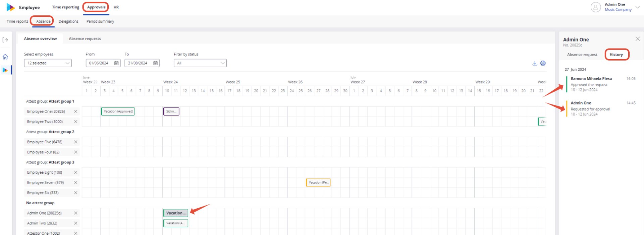Open the History tab in side panel

pyautogui.click(x=616, y=55)
